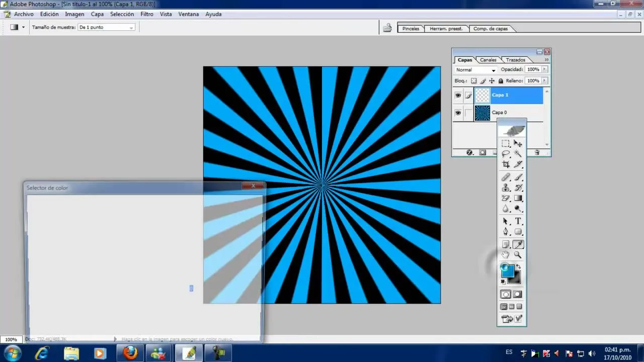The width and height of the screenshot is (644, 362).
Task: Select the Rectangular Marquee tool
Action: click(506, 144)
